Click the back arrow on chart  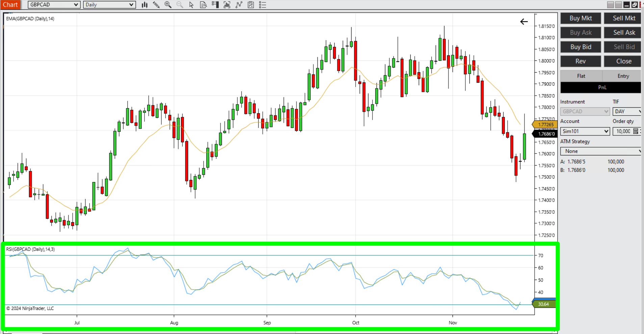point(524,22)
